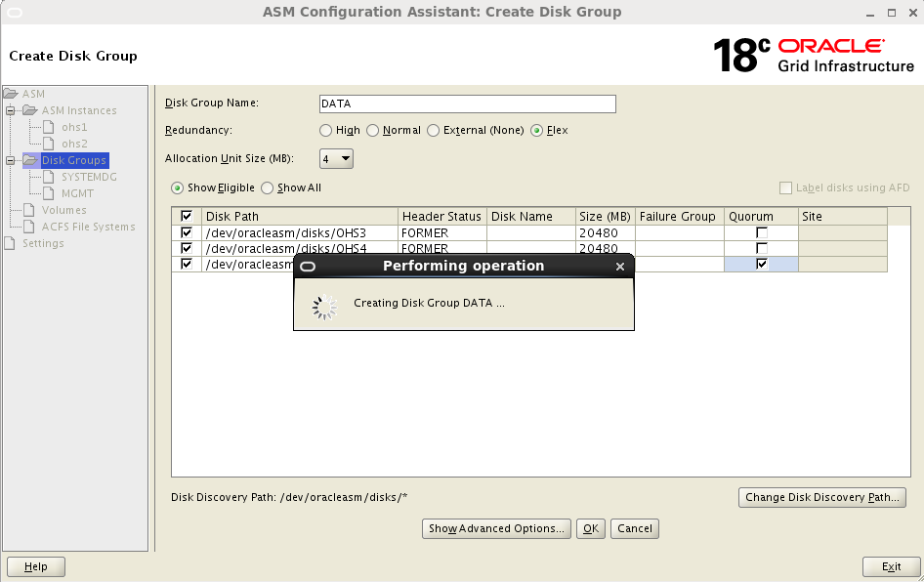Collapse the ASM Instances tree node

click(x=10, y=110)
